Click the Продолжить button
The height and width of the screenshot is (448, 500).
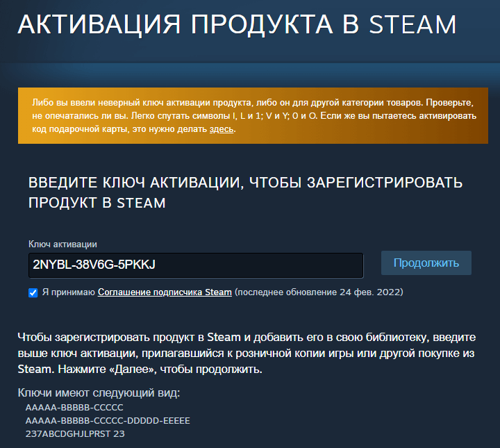tap(426, 263)
